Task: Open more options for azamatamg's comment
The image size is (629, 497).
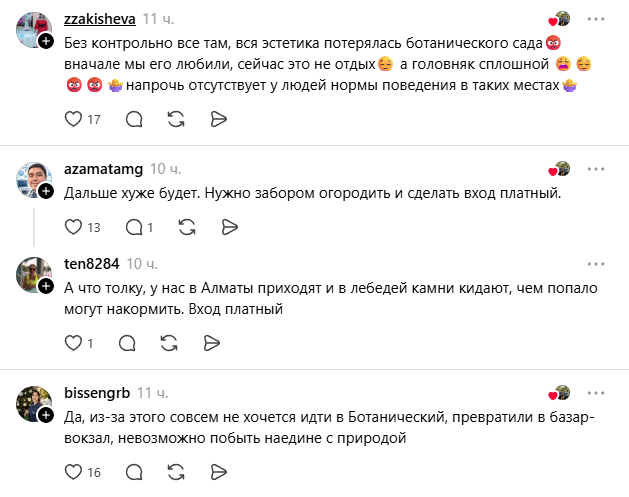Action: pos(596,169)
